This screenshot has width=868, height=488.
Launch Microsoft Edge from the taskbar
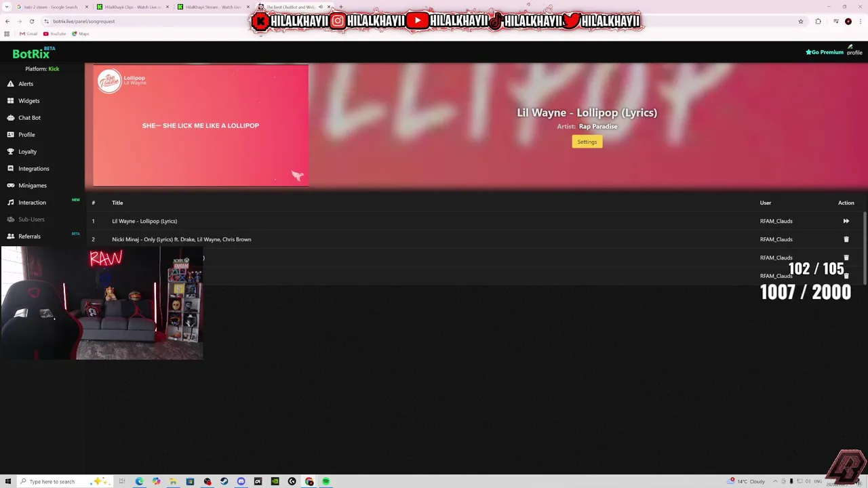click(x=139, y=481)
